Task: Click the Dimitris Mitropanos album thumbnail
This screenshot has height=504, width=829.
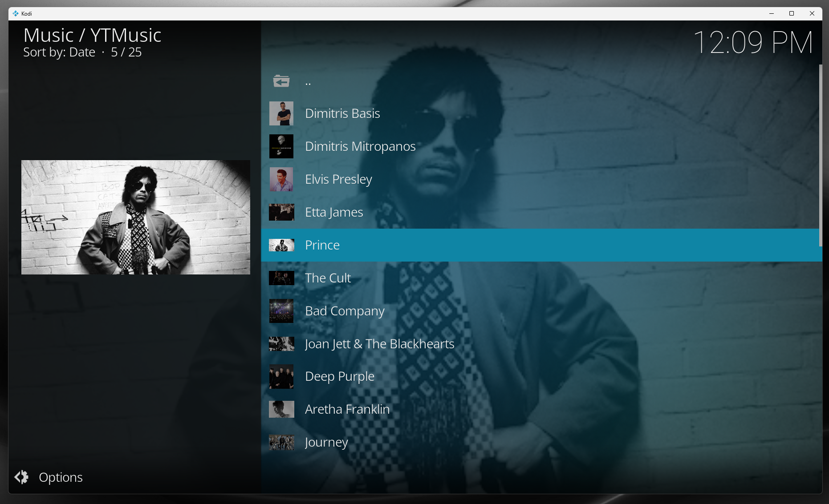Action: pyautogui.click(x=281, y=146)
